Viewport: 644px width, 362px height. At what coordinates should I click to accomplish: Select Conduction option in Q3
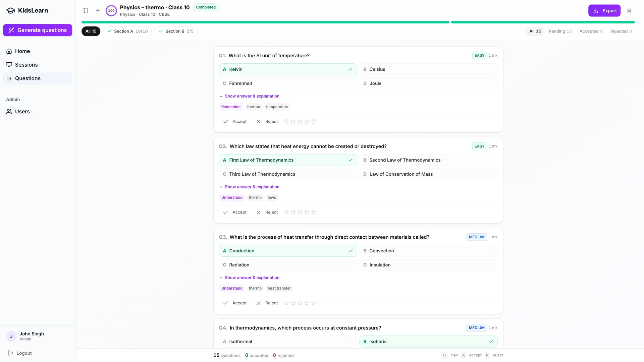coord(288,251)
